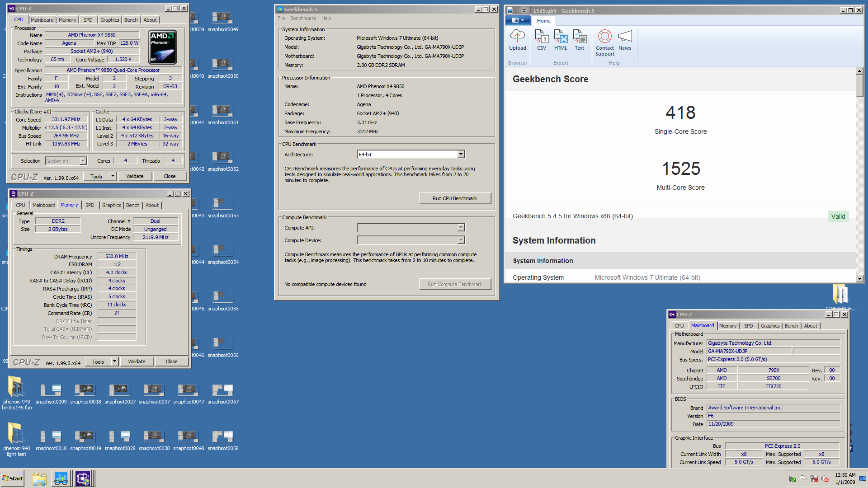Select the 'phenom 940 light test' folder
Viewport: 868px width, 488px height.
(17, 440)
